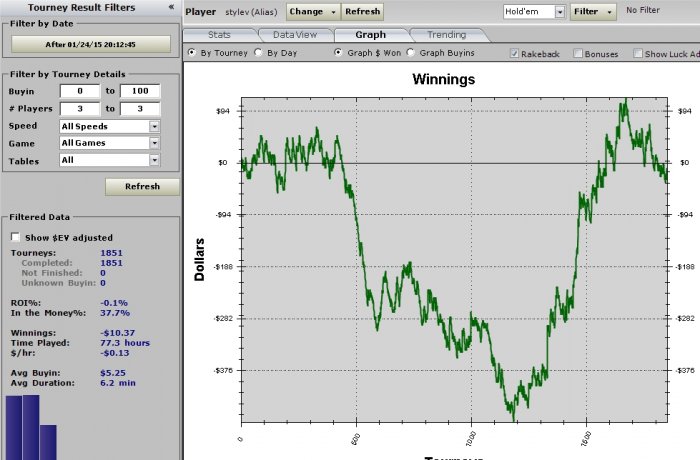
Task: Click the shortest bar in the finish chart
Action: [x=48, y=442]
